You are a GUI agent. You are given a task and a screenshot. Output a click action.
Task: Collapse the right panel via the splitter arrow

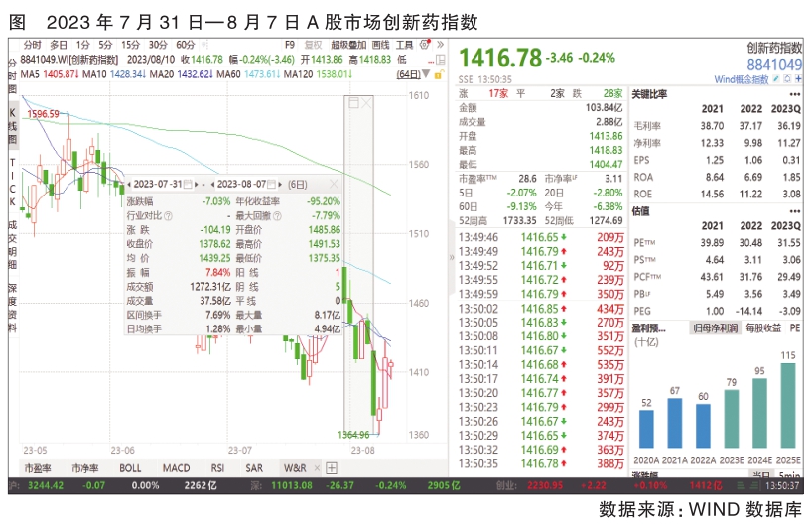point(452,257)
